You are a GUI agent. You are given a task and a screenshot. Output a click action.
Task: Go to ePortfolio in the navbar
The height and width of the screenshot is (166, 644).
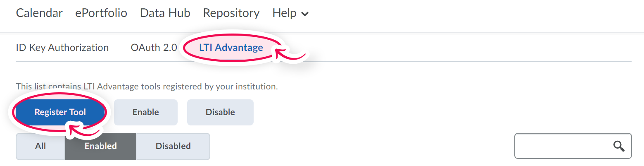(101, 13)
